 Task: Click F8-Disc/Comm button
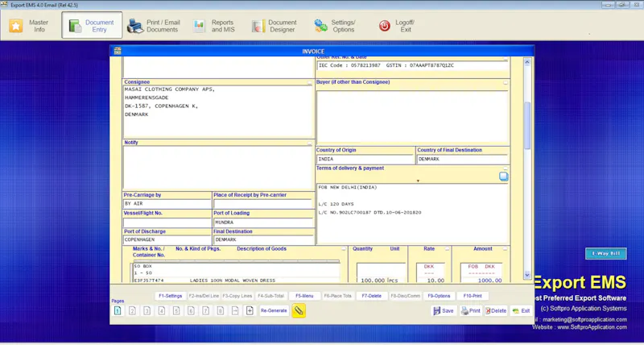tap(406, 296)
